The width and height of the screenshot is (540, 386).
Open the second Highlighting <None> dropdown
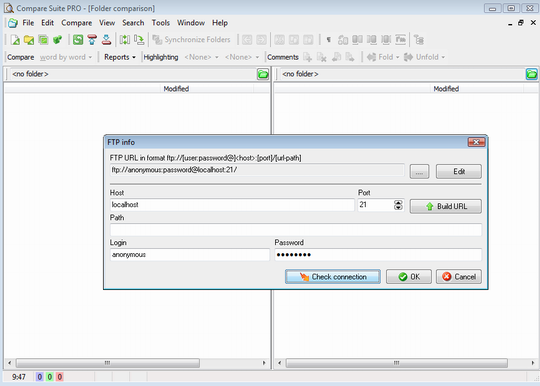point(242,57)
